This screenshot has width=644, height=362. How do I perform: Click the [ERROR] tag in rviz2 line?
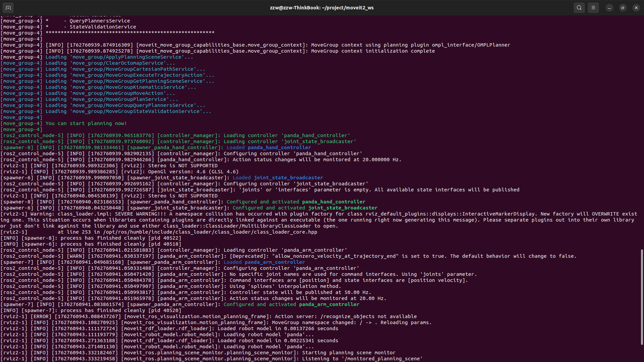[x=41, y=316]
